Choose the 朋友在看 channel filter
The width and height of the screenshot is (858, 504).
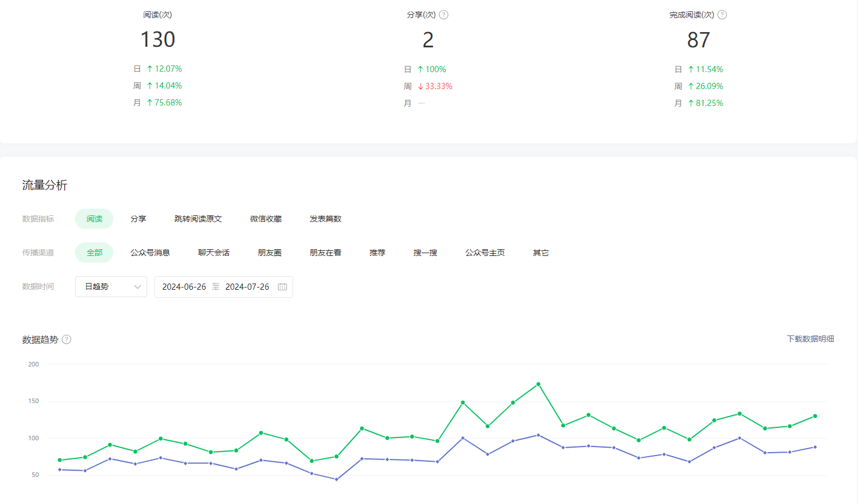[x=325, y=253]
